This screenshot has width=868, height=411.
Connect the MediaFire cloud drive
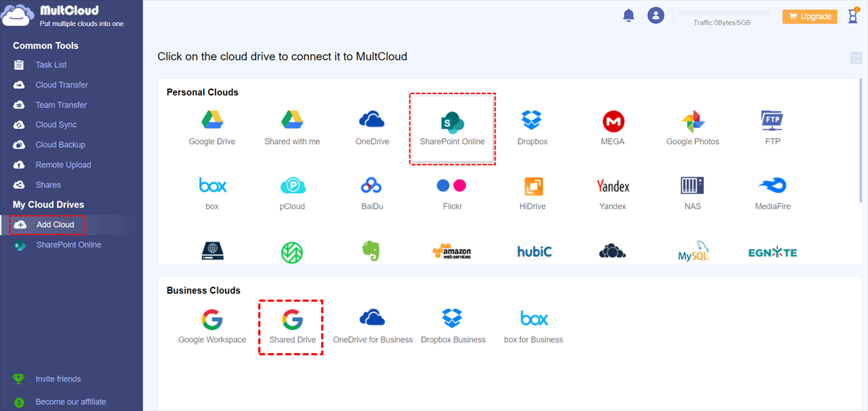(773, 192)
